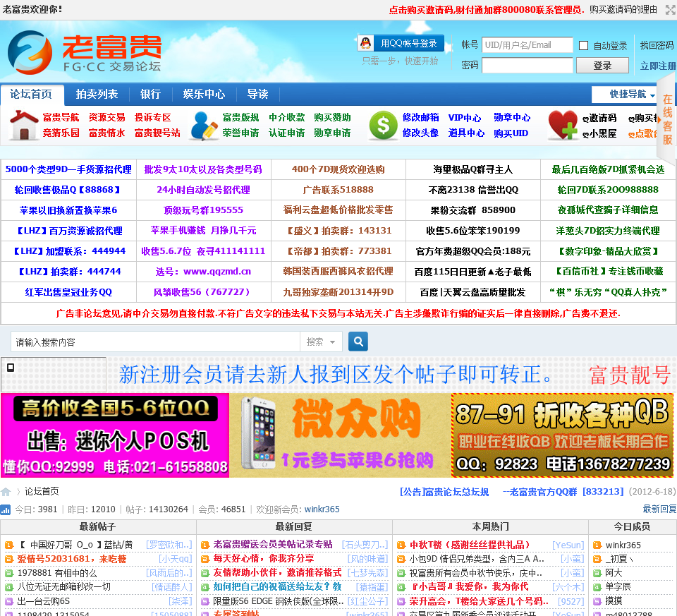Viewport: 677px width, 616px height.
Task: Click the 帐号 username input field
Action: 527,45
